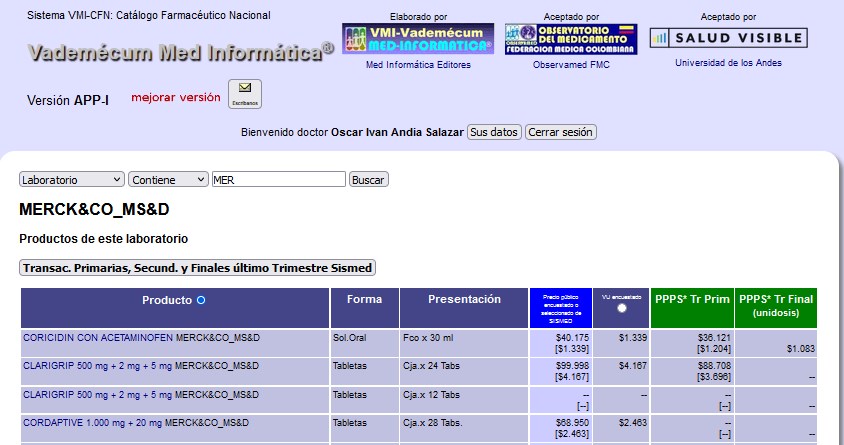844x445 pixels.
Task: Click the MERCK&CO_MS&D laboratory heading
Action: point(94,209)
